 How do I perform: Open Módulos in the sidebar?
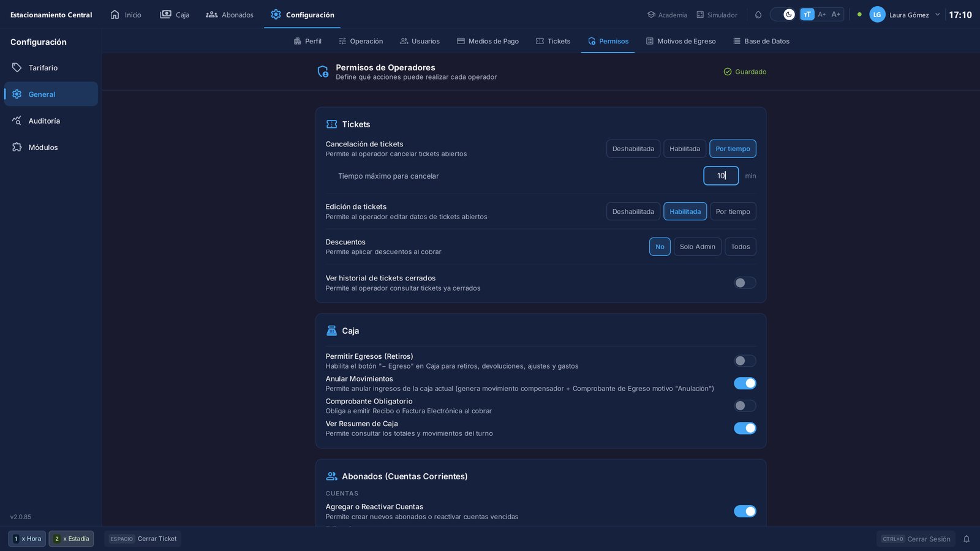tap(51, 148)
